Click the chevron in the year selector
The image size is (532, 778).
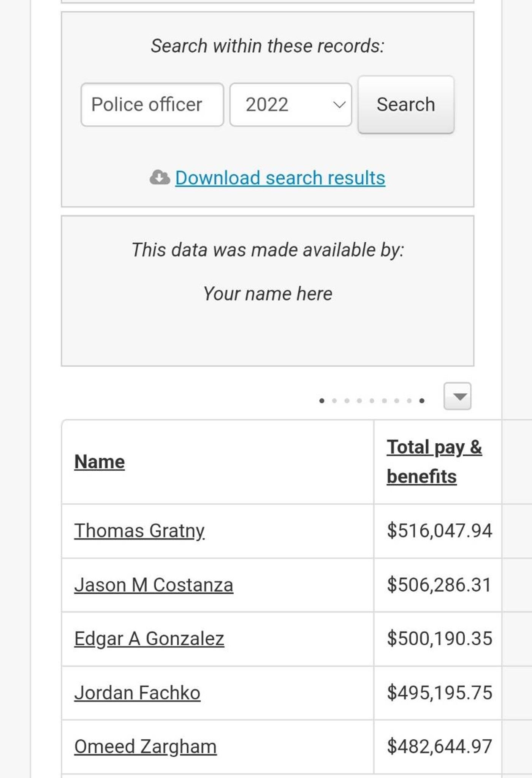(339, 104)
